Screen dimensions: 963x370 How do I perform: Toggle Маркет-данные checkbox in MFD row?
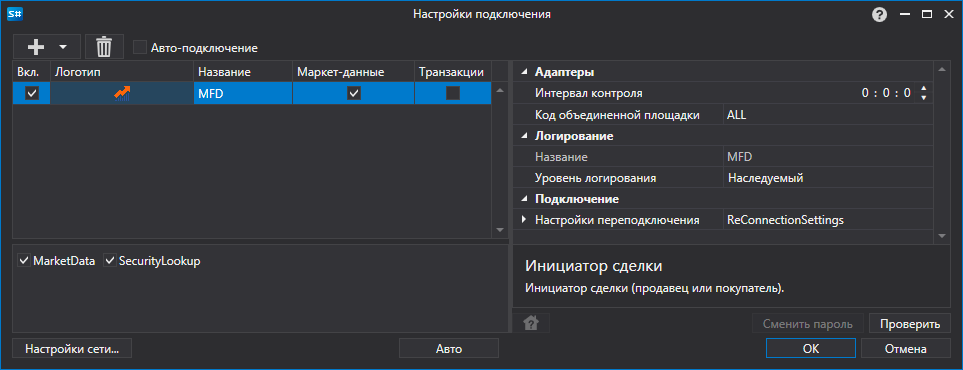tap(354, 93)
